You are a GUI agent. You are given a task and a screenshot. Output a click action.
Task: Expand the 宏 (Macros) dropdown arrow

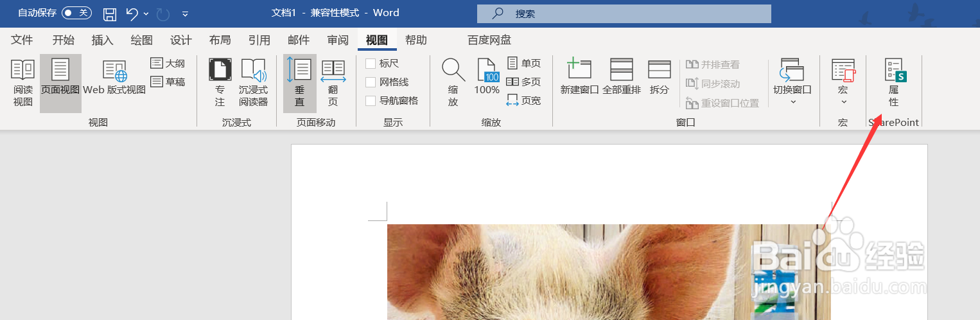coord(843,102)
